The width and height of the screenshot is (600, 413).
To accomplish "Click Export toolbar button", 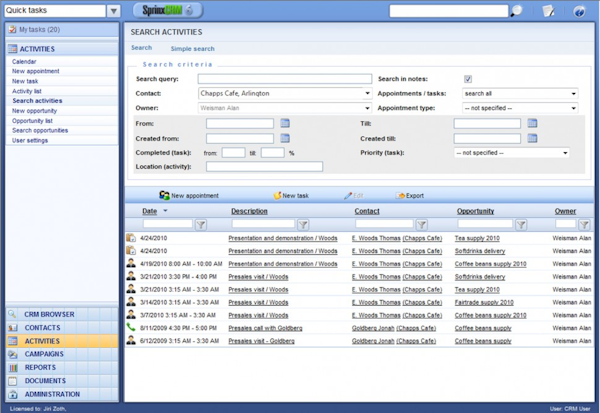I will click(410, 196).
